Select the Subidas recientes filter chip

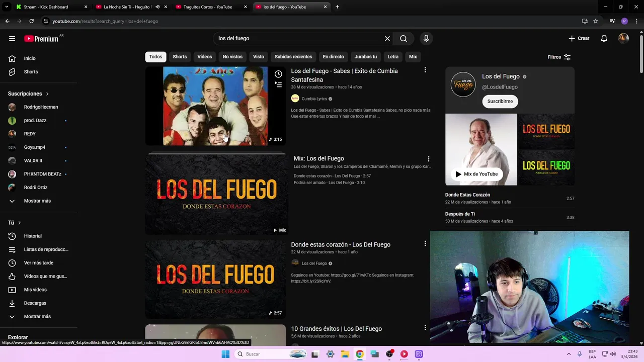coord(293,57)
